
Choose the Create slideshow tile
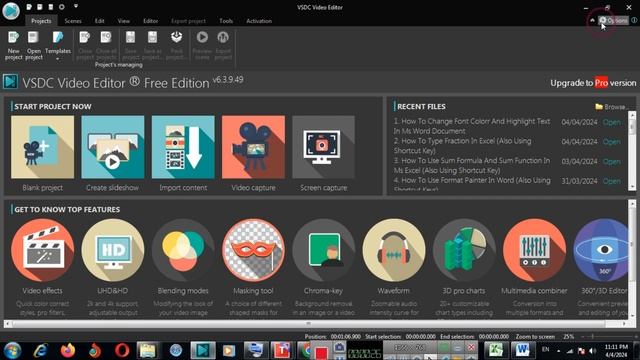pos(113,147)
